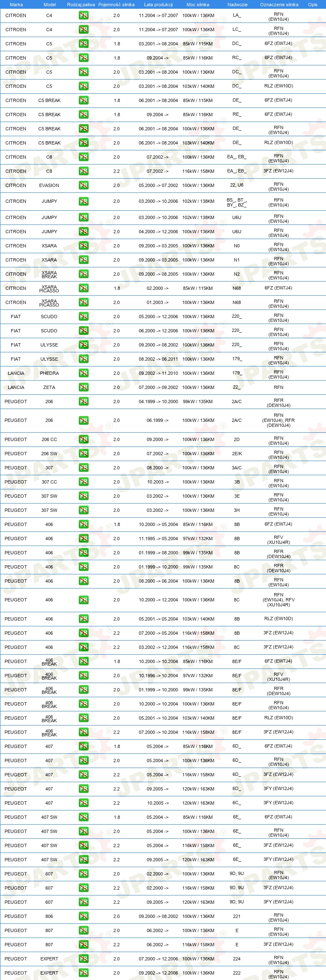Click fuel icon in Citroen C4 LC_ row
The height and width of the screenshot is (980, 326).
coord(84,30)
